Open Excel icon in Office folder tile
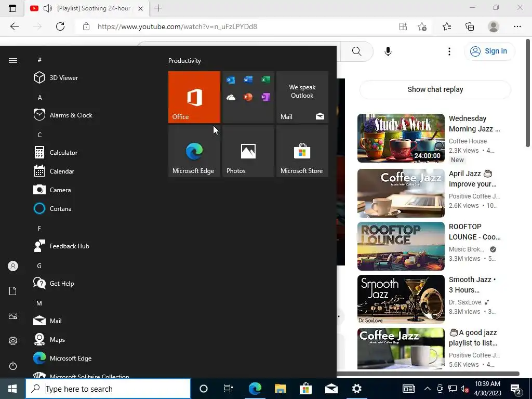Viewport: 532px width, 399px height. pyautogui.click(x=265, y=79)
